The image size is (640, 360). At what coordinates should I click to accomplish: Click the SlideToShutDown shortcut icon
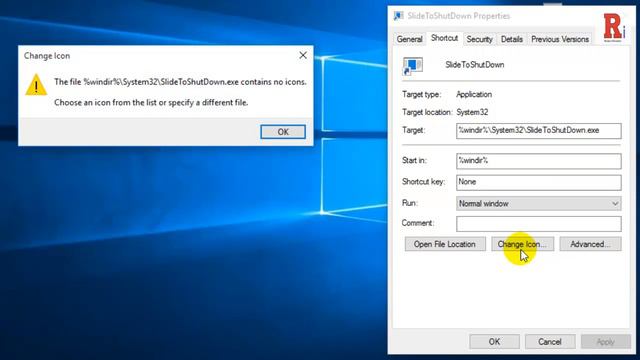click(x=413, y=66)
